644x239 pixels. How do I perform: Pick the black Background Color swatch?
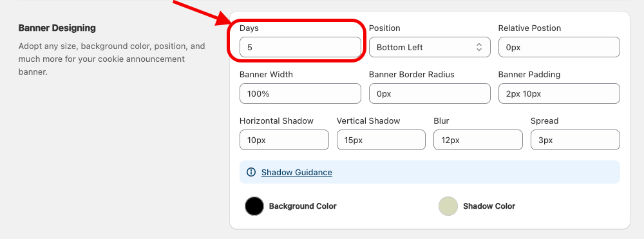click(x=254, y=206)
